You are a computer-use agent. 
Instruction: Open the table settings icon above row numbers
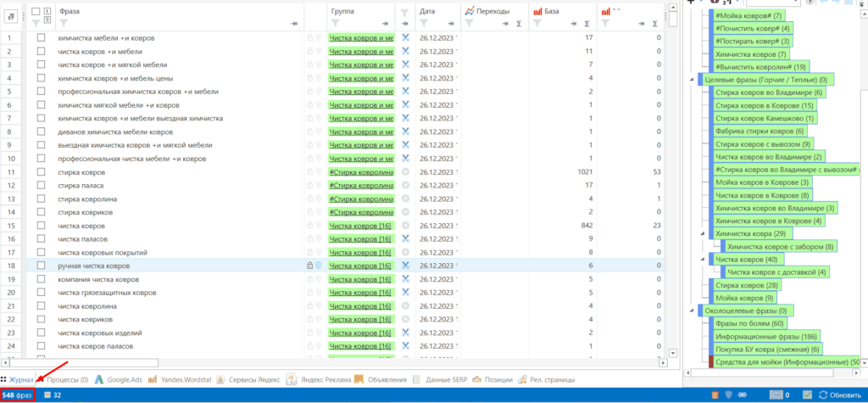pyautogui.click(x=10, y=17)
